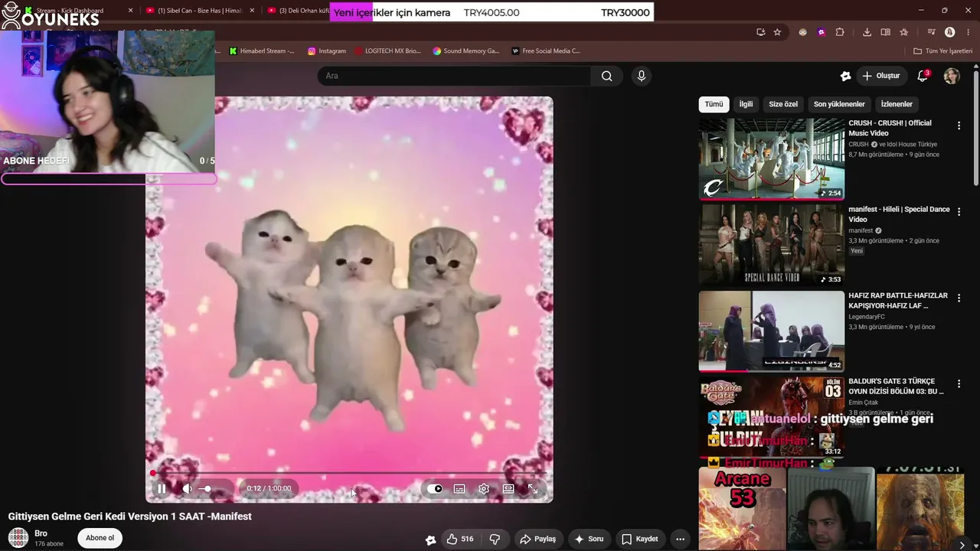Open options for CRUSH - CRUSH! video
This screenshot has height=551, width=980.
[x=959, y=126]
